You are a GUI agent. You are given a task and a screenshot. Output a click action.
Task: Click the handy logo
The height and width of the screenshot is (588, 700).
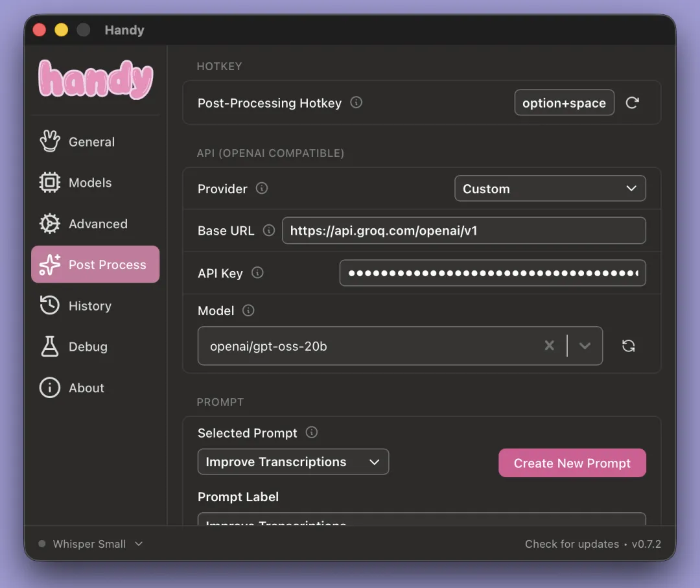click(95, 80)
